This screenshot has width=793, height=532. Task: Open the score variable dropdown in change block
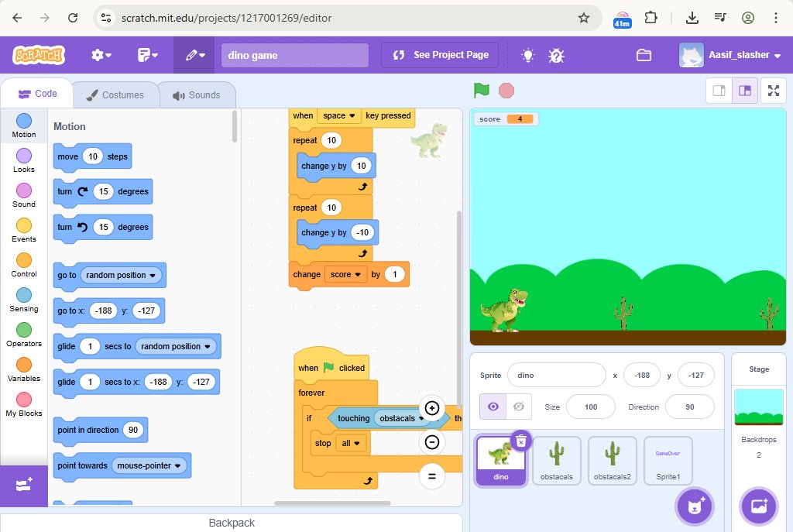coord(346,274)
